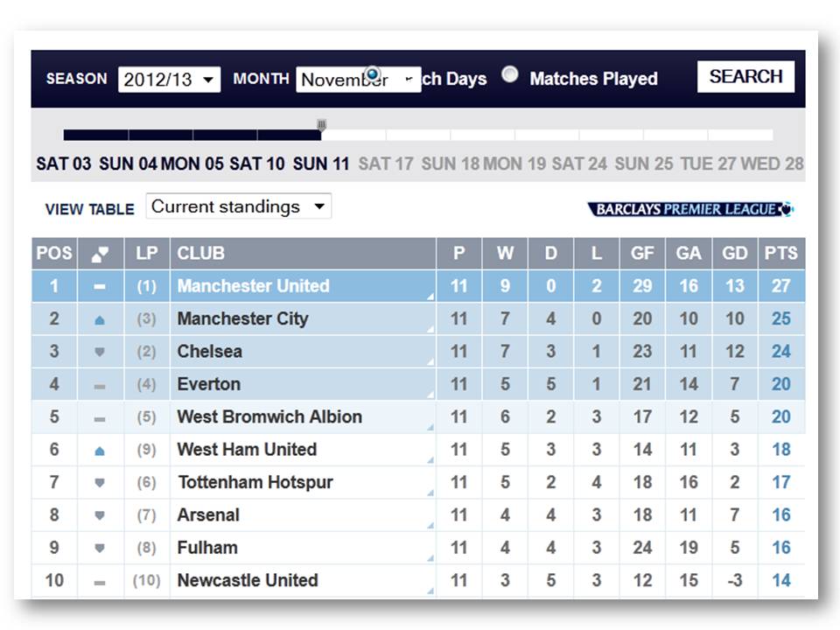Open the Newcastle United club link

tap(248, 580)
